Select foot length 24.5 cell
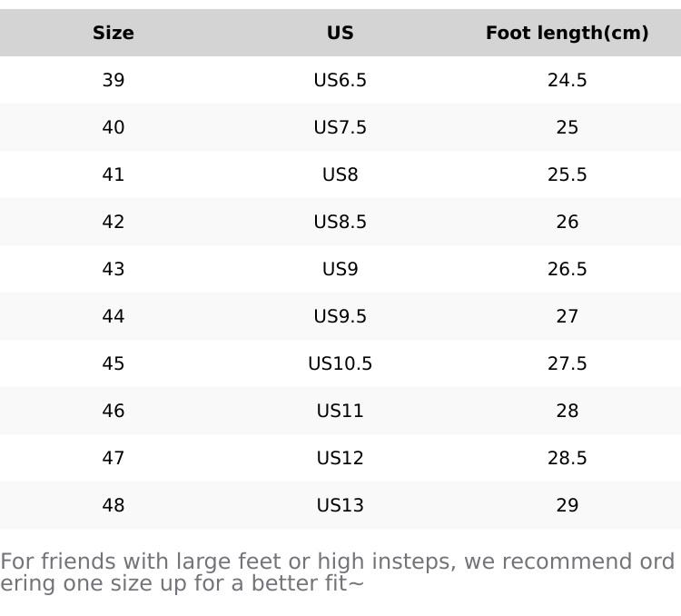Screen dimensions: 681x616 point(567,81)
